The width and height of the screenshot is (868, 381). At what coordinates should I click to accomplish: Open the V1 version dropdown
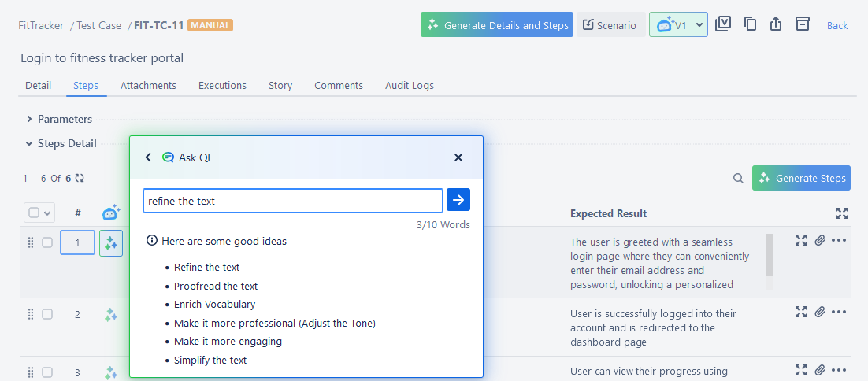click(x=678, y=25)
